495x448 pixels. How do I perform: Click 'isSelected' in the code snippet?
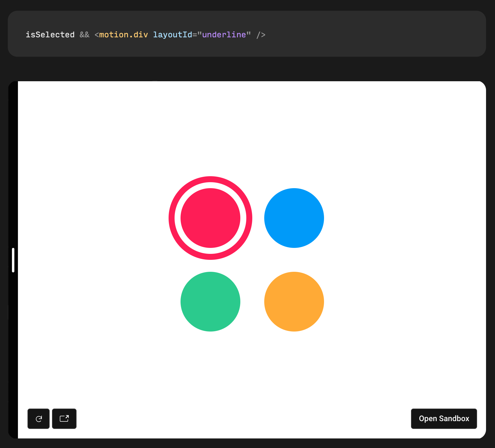pos(50,35)
